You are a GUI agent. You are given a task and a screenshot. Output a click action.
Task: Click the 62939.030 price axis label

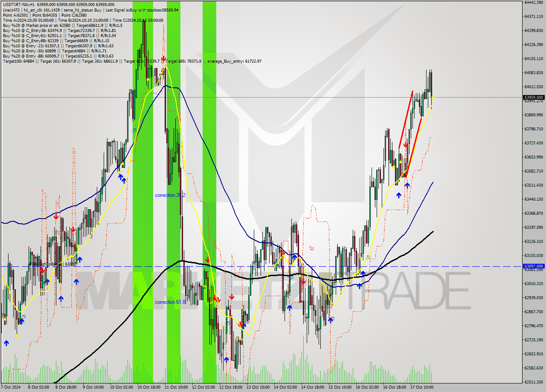click(x=534, y=298)
